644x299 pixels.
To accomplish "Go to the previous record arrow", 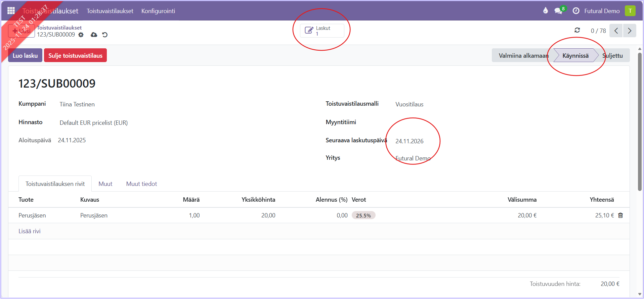I will point(616,31).
